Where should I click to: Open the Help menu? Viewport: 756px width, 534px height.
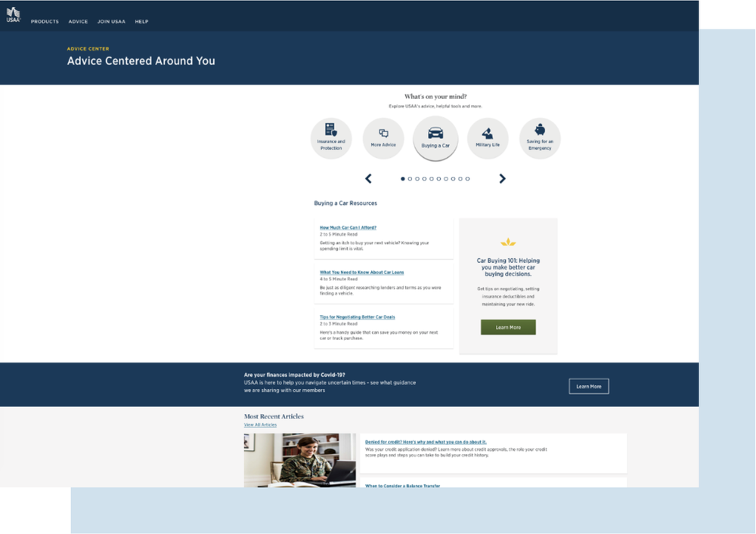[142, 22]
